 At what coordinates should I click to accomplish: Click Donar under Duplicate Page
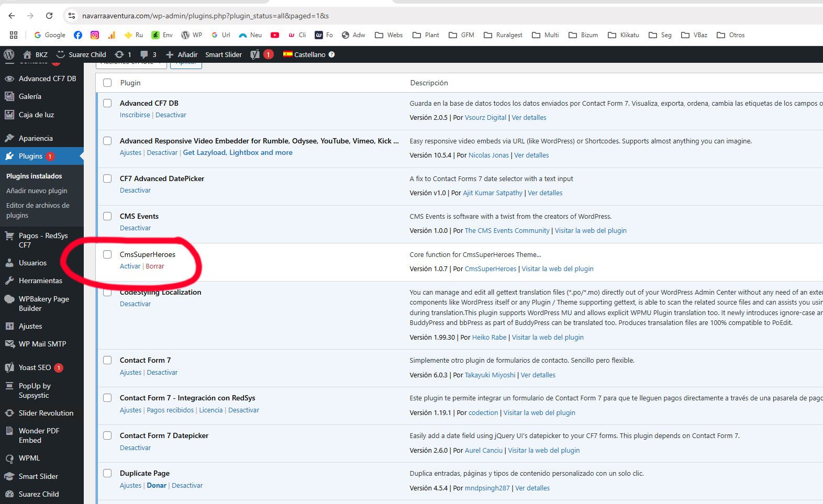(x=157, y=486)
